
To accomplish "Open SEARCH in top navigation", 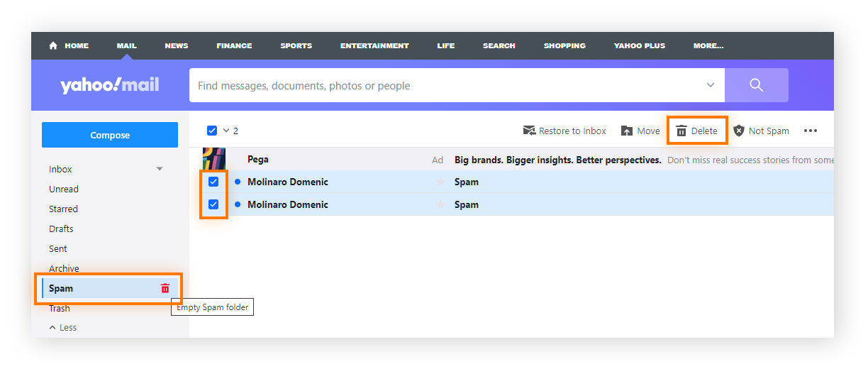I will [x=499, y=45].
